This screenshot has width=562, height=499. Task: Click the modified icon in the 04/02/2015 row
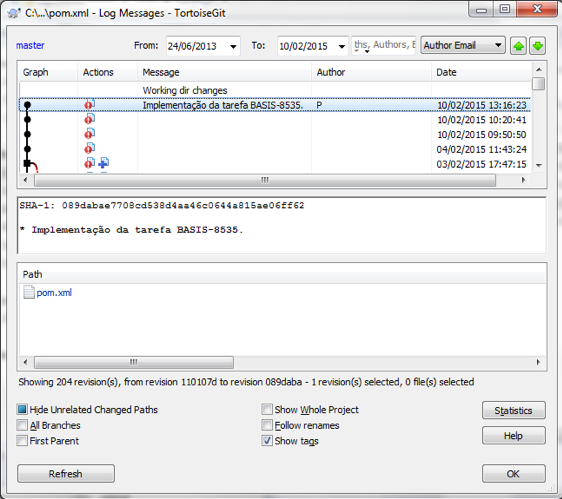[x=89, y=148]
